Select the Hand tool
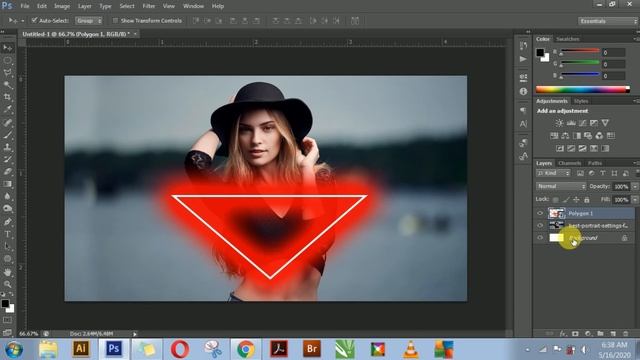The width and height of the screenshot is (640, 360). coord(7,272)
